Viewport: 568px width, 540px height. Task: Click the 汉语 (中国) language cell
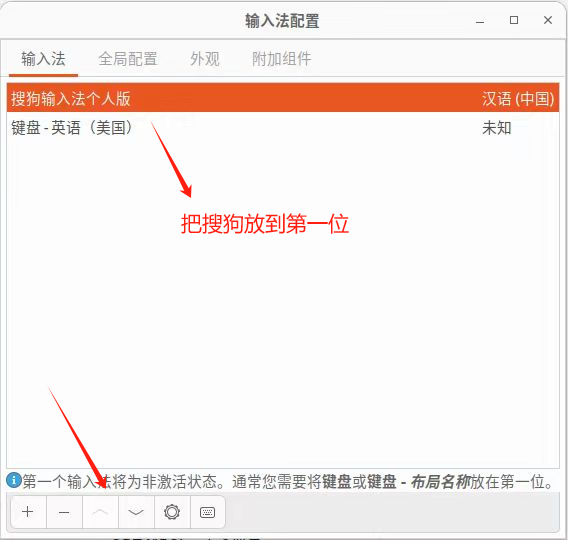[518, 99]
